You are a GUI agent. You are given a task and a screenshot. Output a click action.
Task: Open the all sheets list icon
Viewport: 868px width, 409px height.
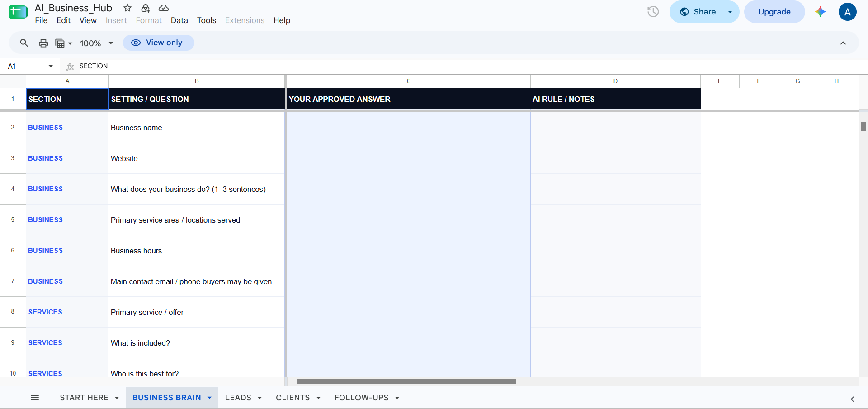35,398
